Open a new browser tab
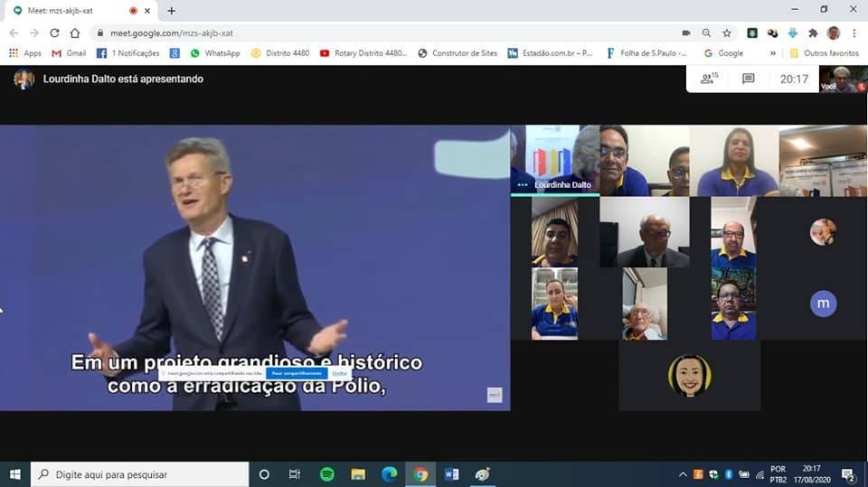The image size is (868, 487). 172,11
